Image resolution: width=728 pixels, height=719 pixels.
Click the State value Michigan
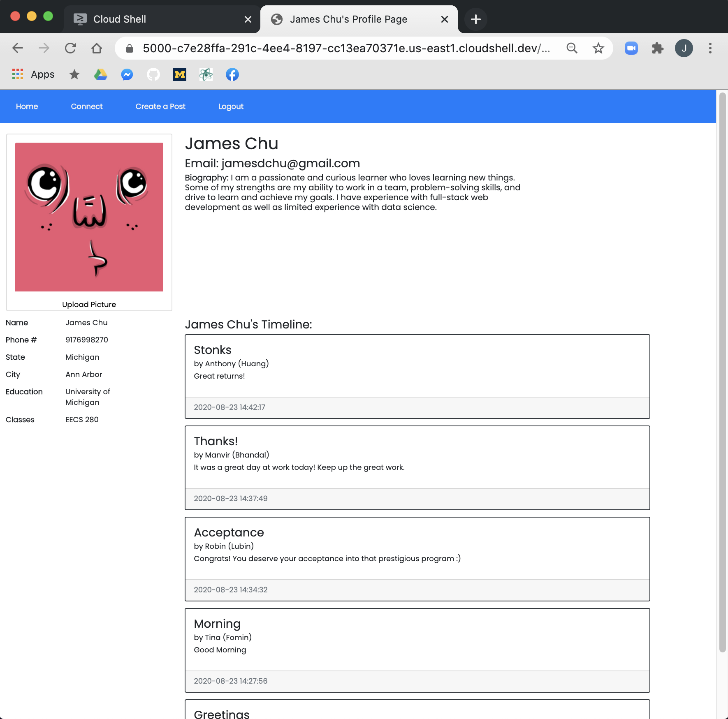82,357
